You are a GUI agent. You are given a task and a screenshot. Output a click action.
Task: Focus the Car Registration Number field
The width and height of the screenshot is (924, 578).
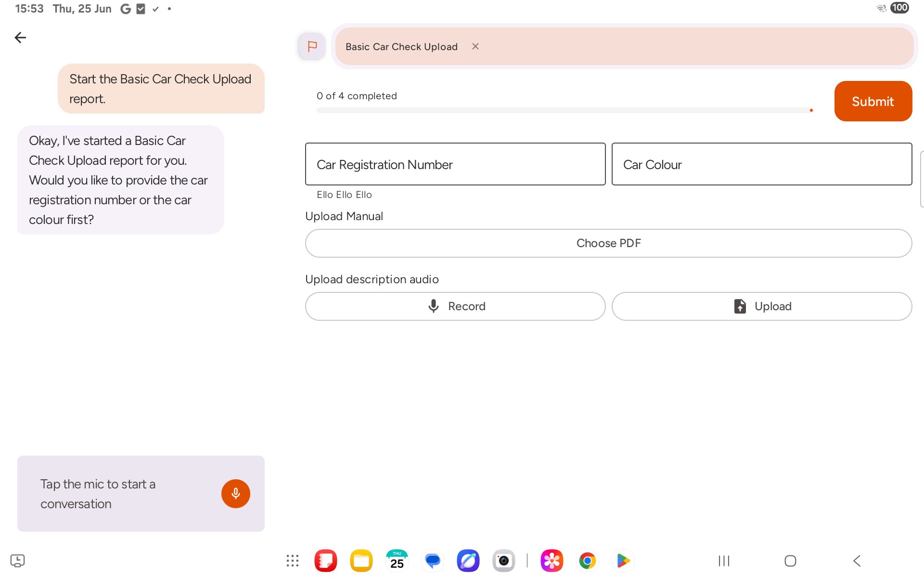click(x=455, y=164)
